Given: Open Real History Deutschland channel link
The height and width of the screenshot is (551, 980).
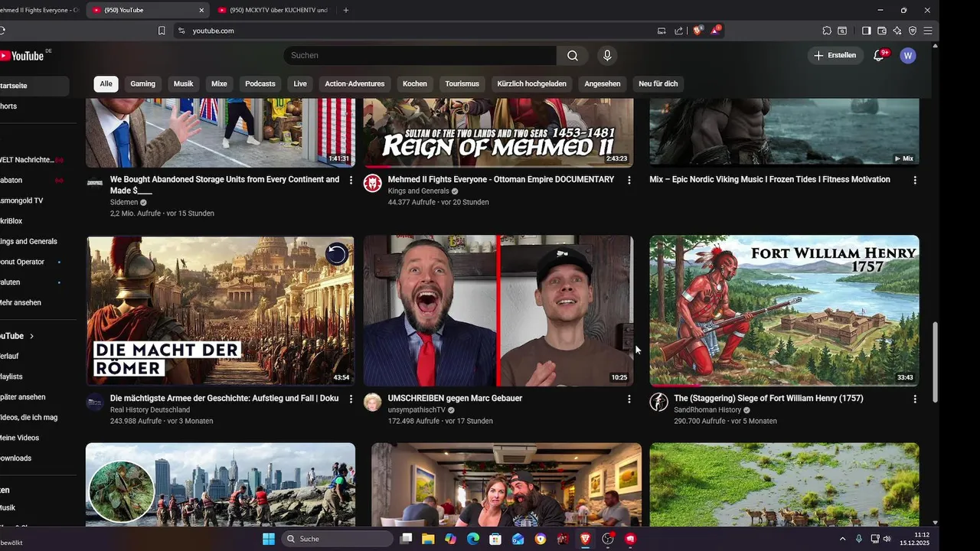Looking at the screenshot, I should [150, 410].
